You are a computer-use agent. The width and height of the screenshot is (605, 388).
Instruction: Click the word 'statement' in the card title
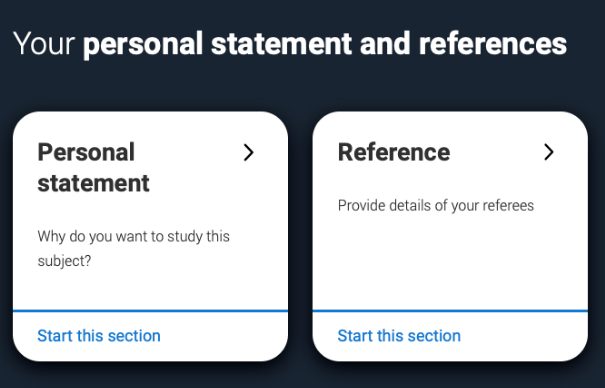(x=93, y=183)
